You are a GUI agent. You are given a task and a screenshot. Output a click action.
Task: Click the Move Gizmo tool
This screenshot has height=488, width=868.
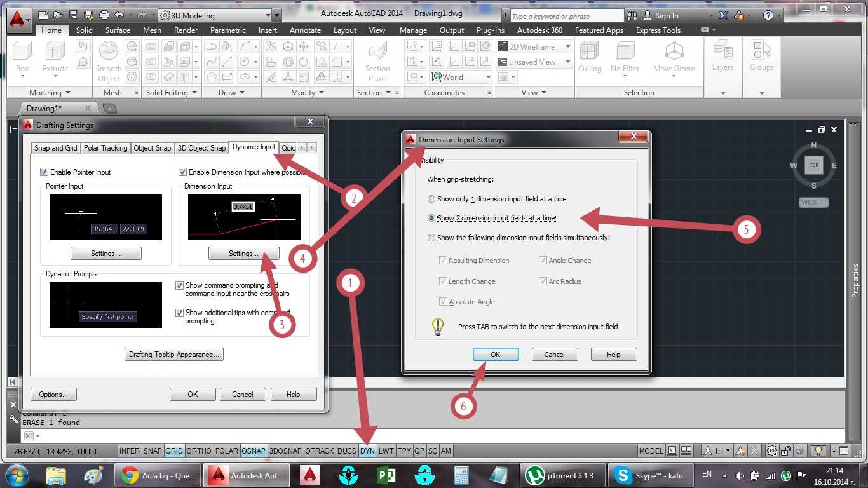click(674, 58)
